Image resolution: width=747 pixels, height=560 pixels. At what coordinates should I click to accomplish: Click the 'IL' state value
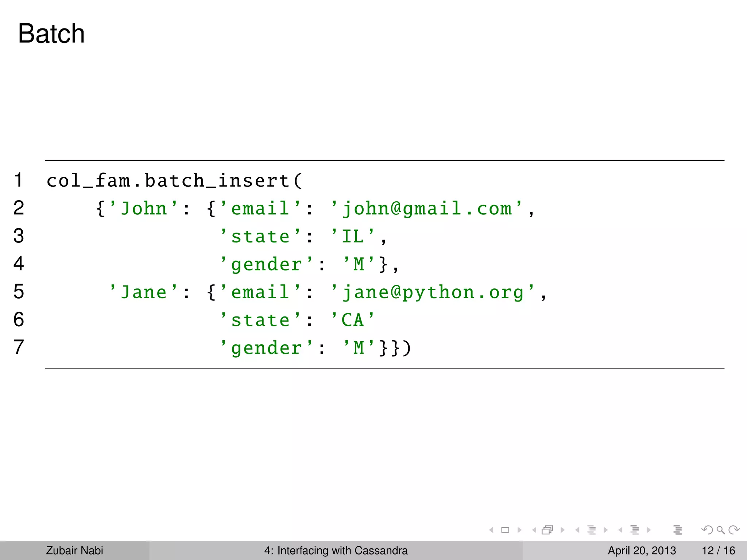click(x=353, y=236)
